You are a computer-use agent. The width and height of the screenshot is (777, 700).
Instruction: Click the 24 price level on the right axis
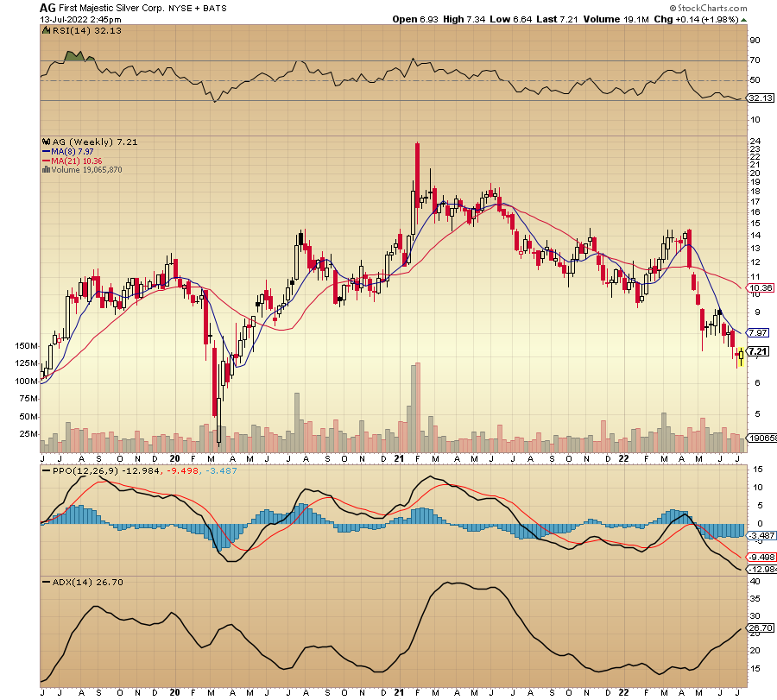[x=755, y=141]
